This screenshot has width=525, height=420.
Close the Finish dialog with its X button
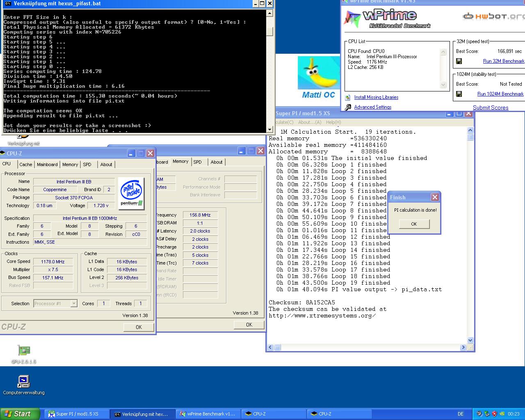[435, 197]
